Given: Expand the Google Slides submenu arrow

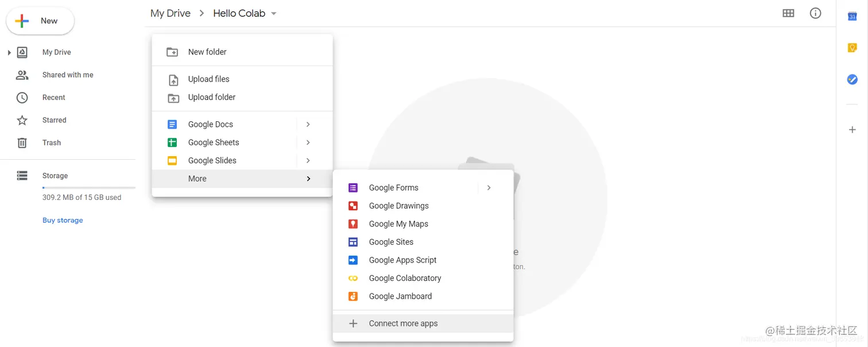Looking at the screenshot, I should point(308,161).
